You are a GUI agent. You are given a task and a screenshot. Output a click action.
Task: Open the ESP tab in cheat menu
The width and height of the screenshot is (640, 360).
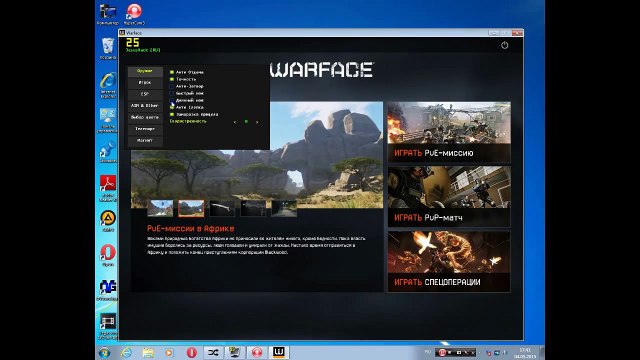(145, 94)
